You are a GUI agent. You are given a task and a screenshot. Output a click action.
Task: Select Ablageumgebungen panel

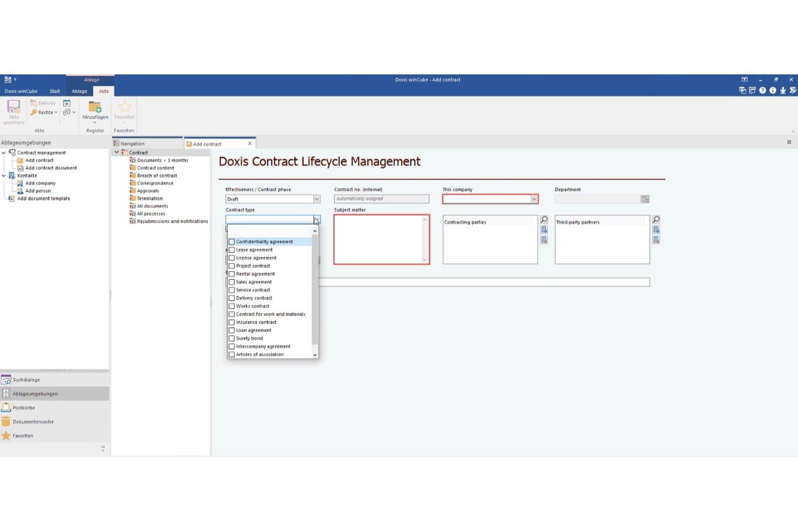tap(54, 394)
